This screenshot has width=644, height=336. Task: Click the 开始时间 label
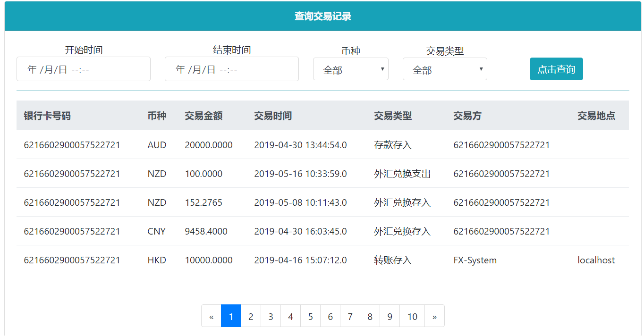84,50
